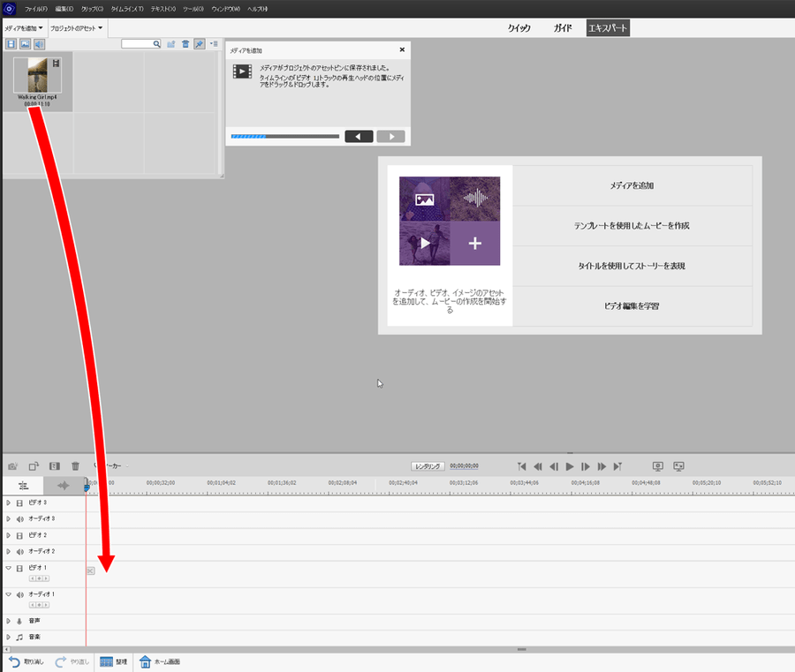Screen dimensions: 795x672
Task: Open the プロジェクトのアセット dropdown
Action: 77,28
